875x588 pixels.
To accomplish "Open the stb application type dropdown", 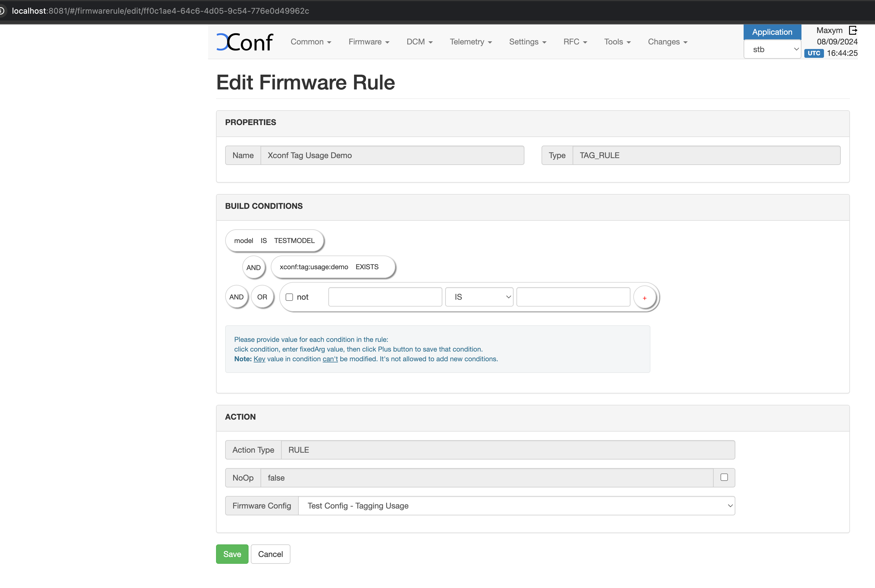I will 772,50.
